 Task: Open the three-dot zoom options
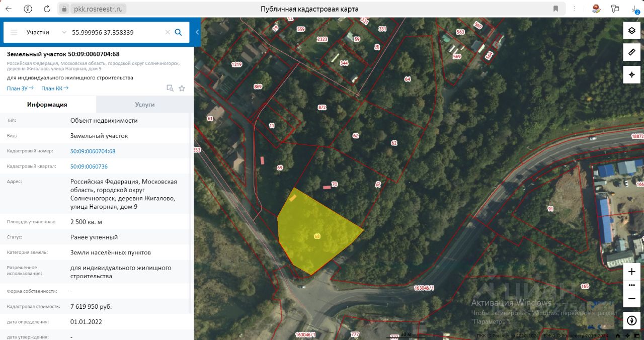[632, 285]
